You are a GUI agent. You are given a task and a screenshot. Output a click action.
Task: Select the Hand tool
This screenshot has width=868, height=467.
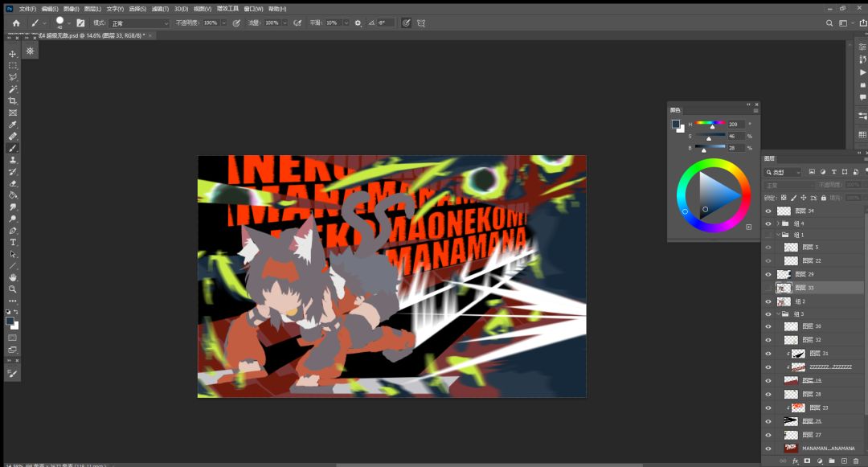(x=13, y=277)
